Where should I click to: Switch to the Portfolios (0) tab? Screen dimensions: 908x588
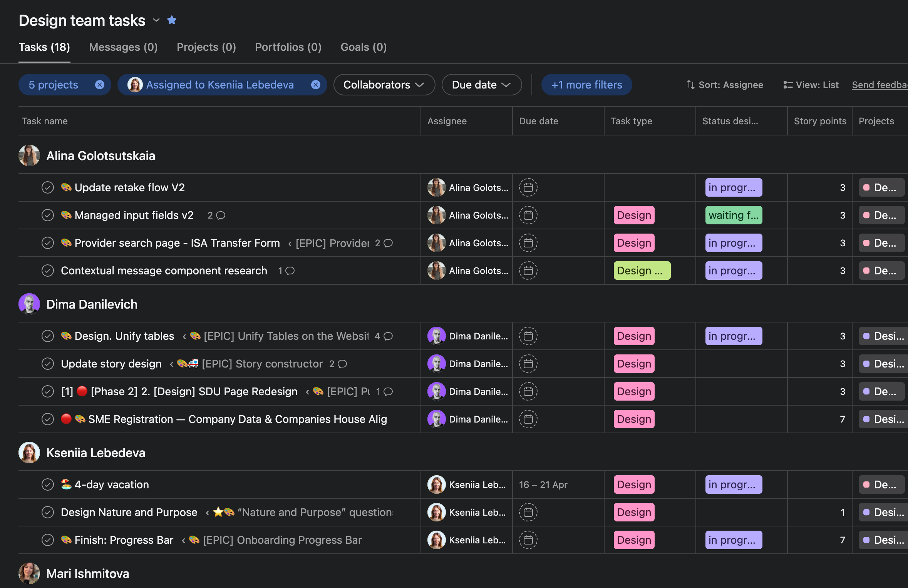coord(288,47)
